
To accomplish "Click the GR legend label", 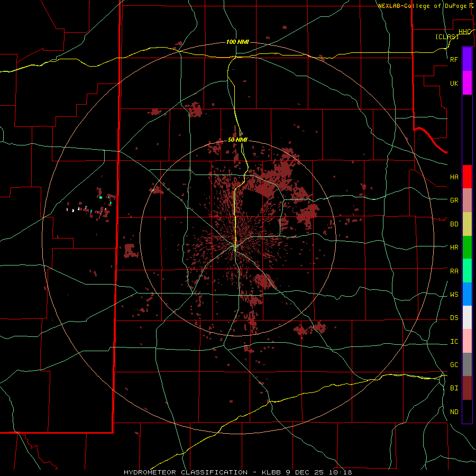I will coord(454,200).
